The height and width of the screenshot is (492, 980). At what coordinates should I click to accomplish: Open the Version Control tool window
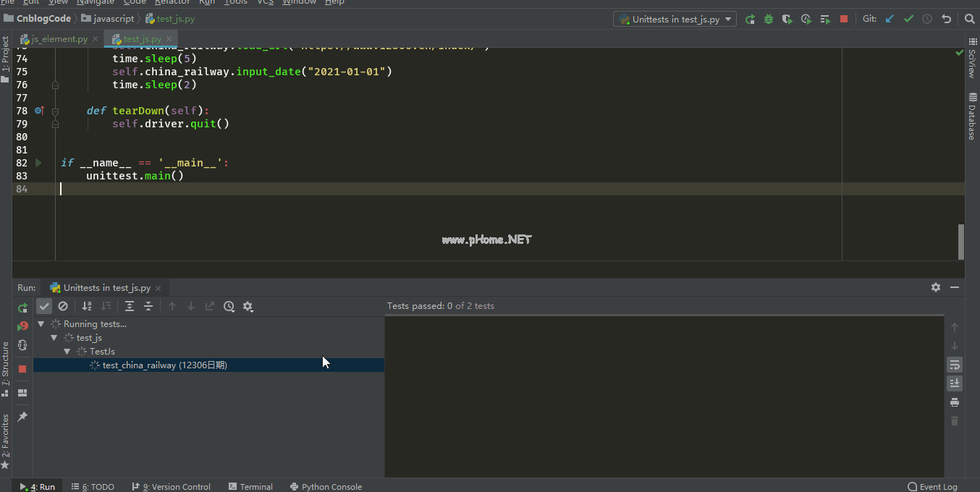click(x=171, y=487)
